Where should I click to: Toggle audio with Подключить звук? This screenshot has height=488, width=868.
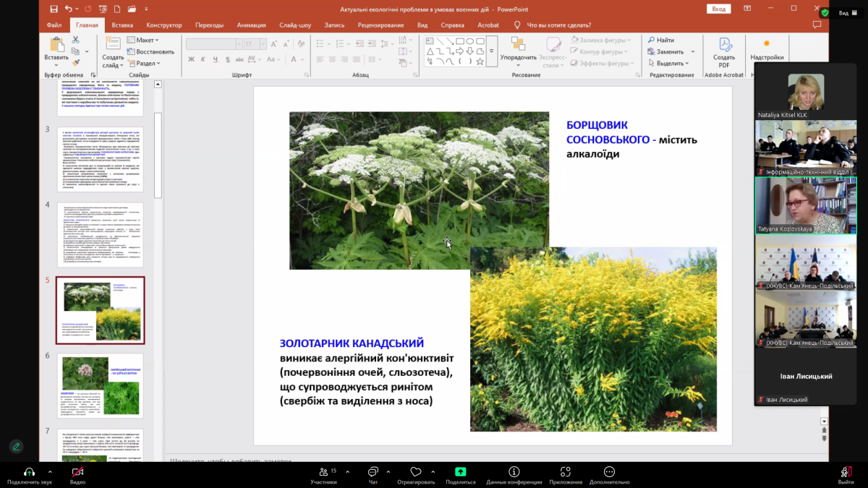pyautogui.click(x=30, y=473)
